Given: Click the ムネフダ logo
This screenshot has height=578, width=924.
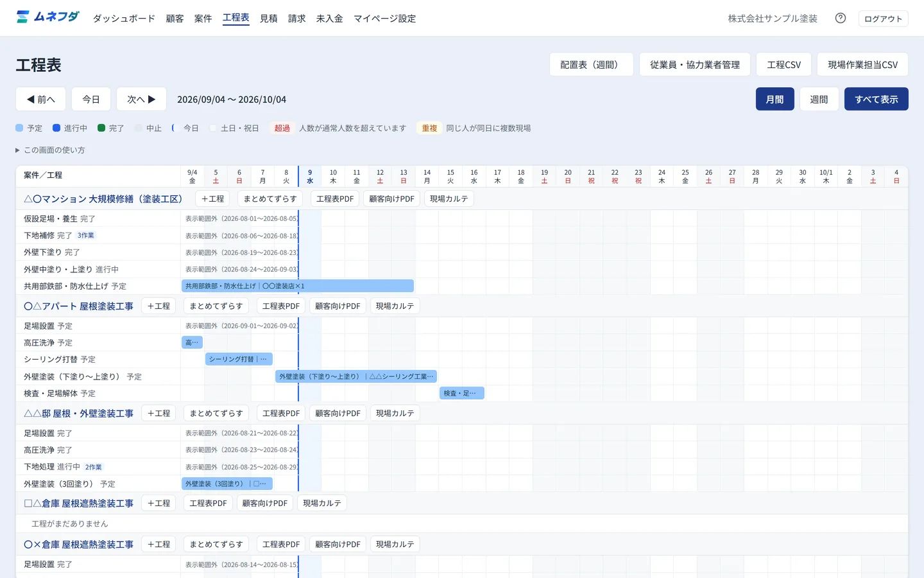Looking at the screenshot, I should click(48, 17).
